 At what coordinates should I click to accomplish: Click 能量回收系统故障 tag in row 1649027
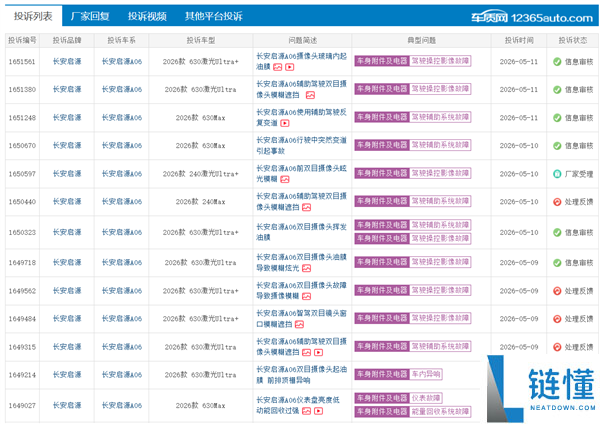pos(440,411)
